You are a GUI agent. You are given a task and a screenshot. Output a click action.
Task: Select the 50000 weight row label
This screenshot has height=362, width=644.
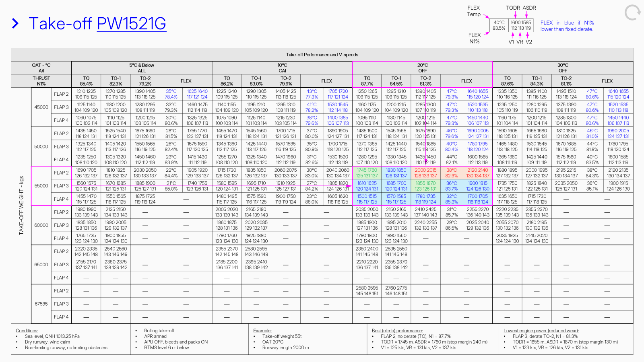[x=41, y=146]
